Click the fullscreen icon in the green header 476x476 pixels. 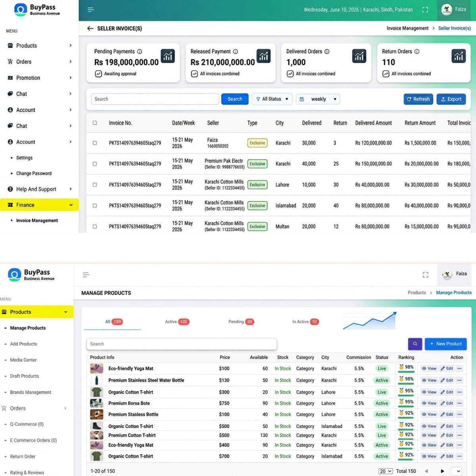coord(425,10)
